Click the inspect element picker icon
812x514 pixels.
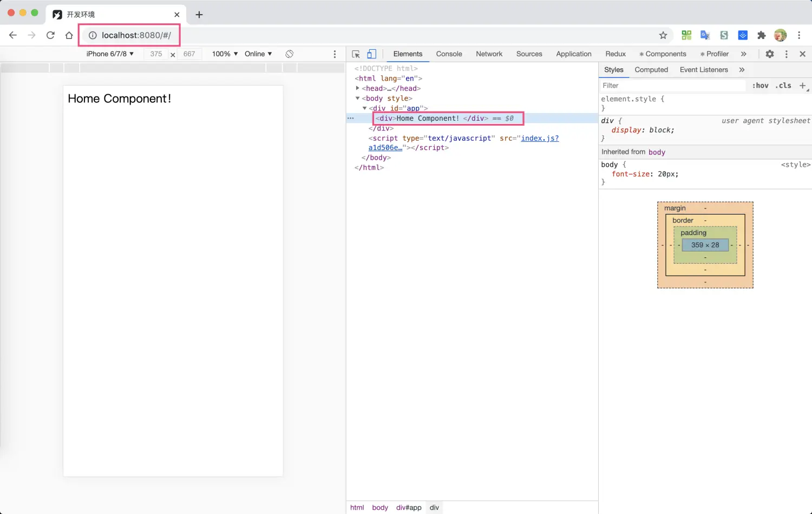point(356,54)
